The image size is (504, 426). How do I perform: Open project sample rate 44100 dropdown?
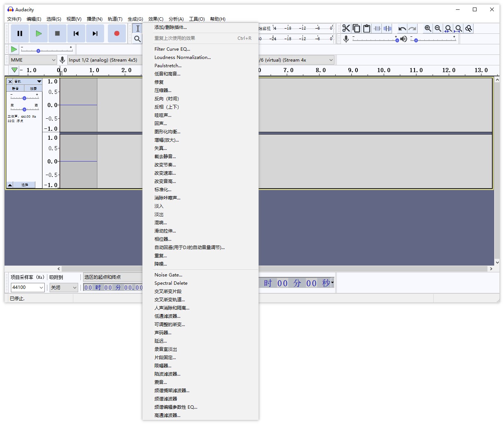tap(28, 287)
